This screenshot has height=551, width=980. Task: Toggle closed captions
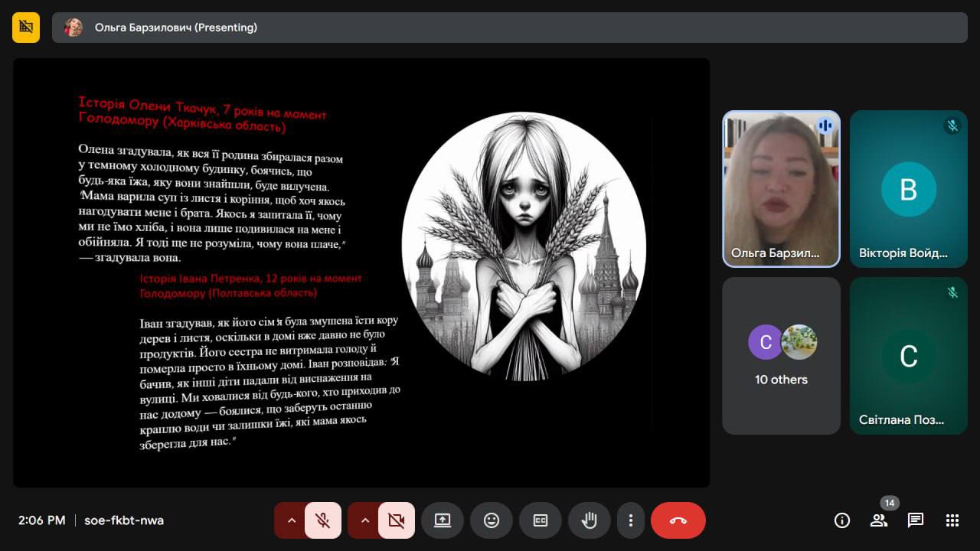[x=541, y=520]
